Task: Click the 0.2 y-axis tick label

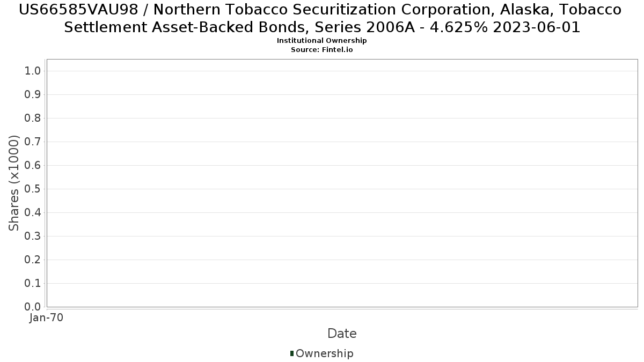Action: (x=33, y=260)
